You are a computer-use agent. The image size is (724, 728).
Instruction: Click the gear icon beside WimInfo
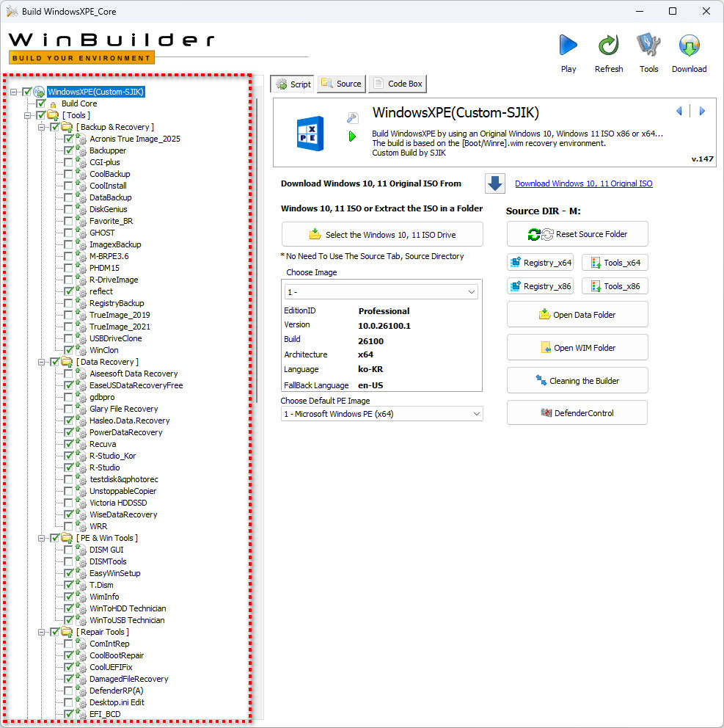point(81,597)
